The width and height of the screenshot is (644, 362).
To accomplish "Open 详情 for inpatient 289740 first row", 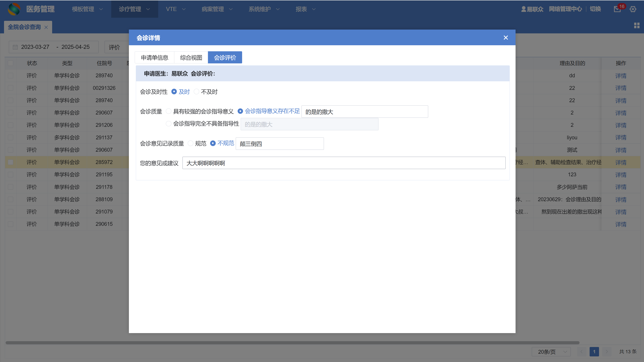I will pyautogui.click(x=621, y=76).
